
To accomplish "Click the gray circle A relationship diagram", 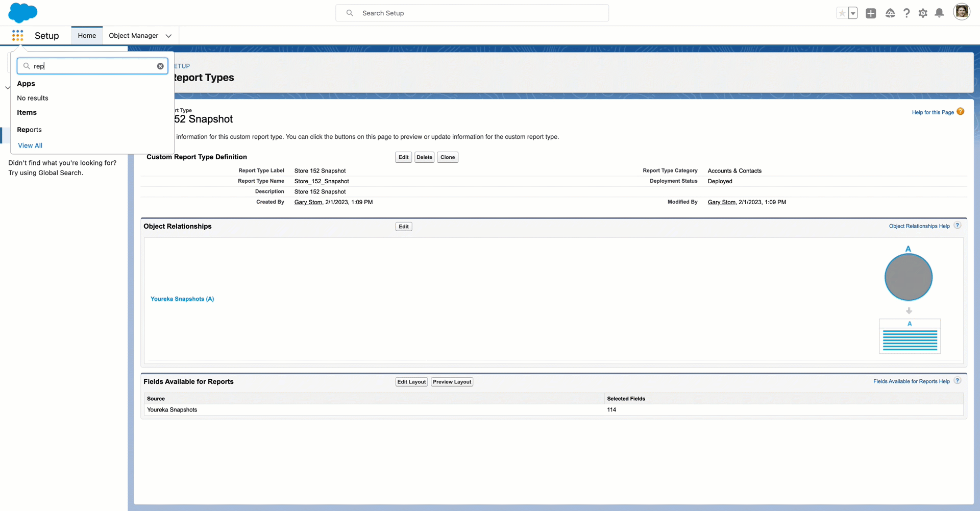I will [909, 277].
